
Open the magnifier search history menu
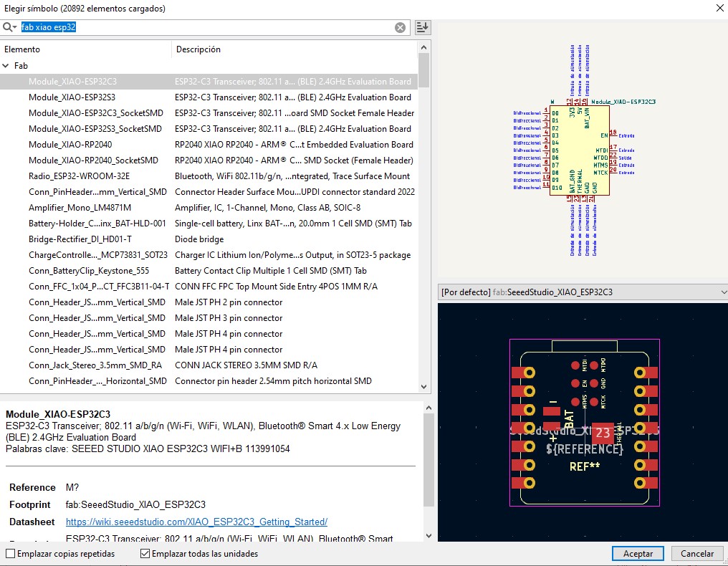click(x=9, y=27)
